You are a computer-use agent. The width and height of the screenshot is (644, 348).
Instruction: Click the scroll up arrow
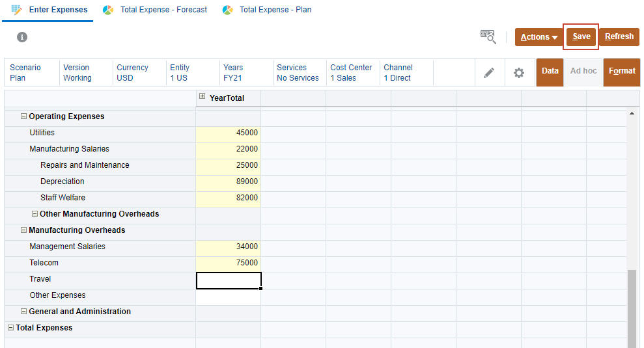pos(632,113)
